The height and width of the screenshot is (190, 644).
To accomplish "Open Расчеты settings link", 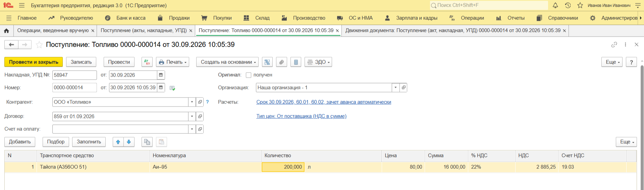I will tap(324, 102).
